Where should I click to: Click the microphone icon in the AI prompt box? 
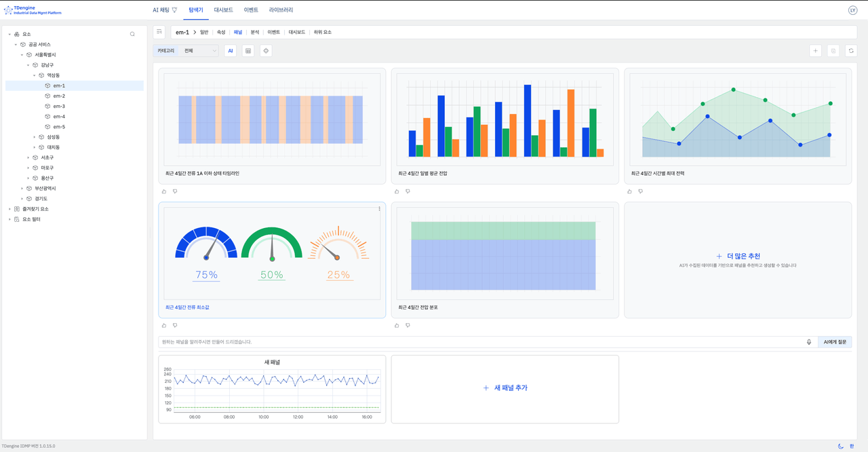(809, 342)
